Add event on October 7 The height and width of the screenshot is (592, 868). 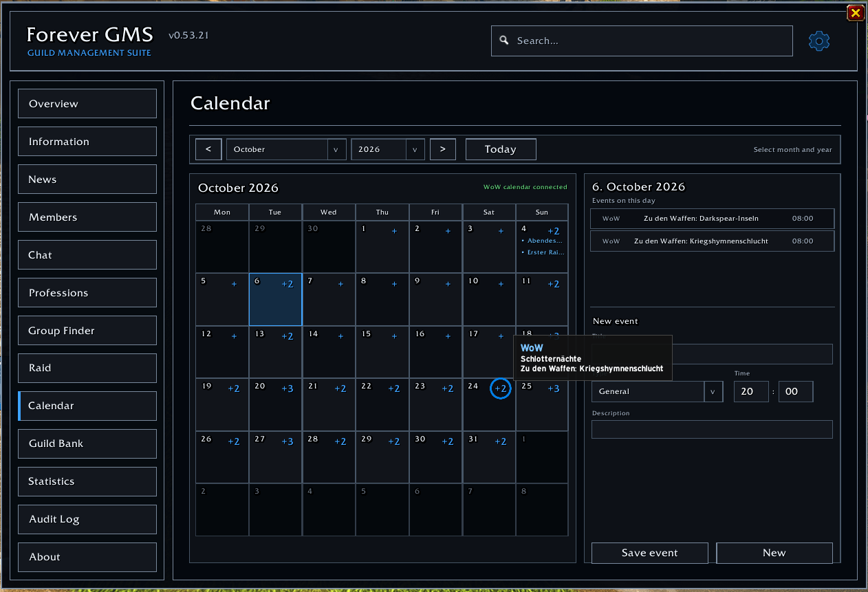pos(340,284)
